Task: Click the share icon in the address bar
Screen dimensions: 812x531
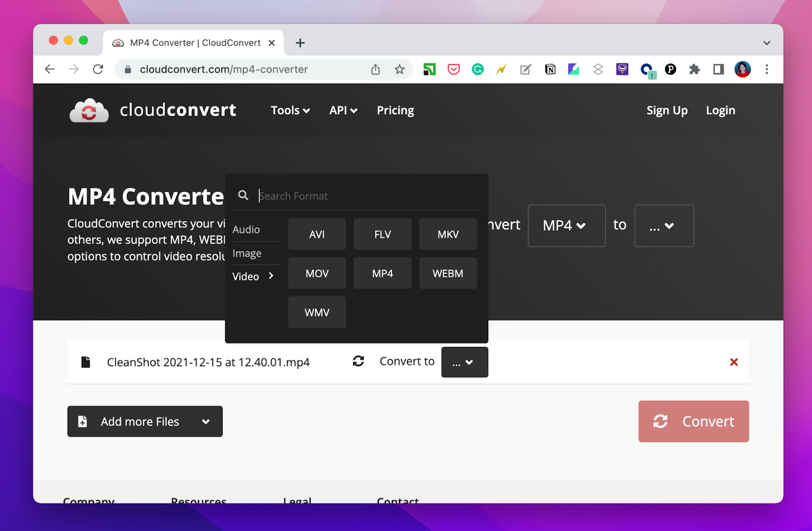Action: click(375, 69)
